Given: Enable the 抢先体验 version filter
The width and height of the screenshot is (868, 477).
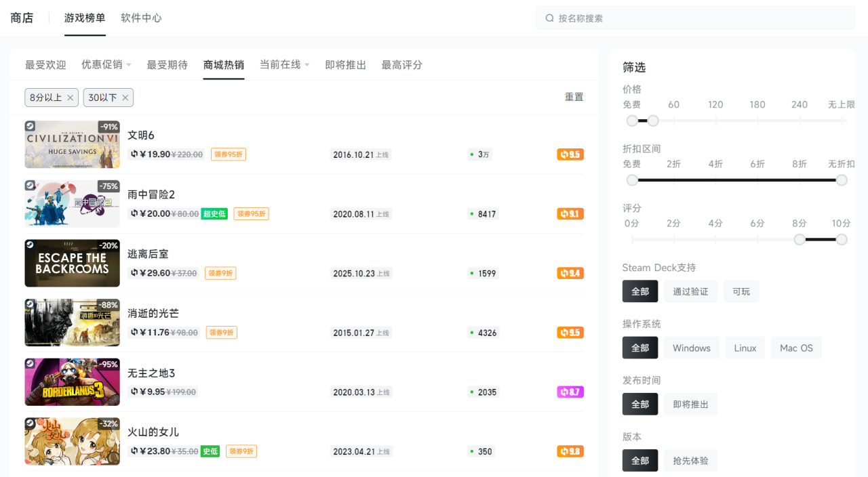Looking at the screenshot, I should [690, 461].
